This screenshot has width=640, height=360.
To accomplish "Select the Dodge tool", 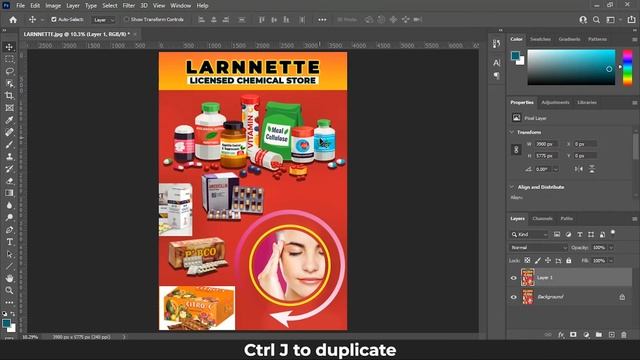I will click(9, 217).
